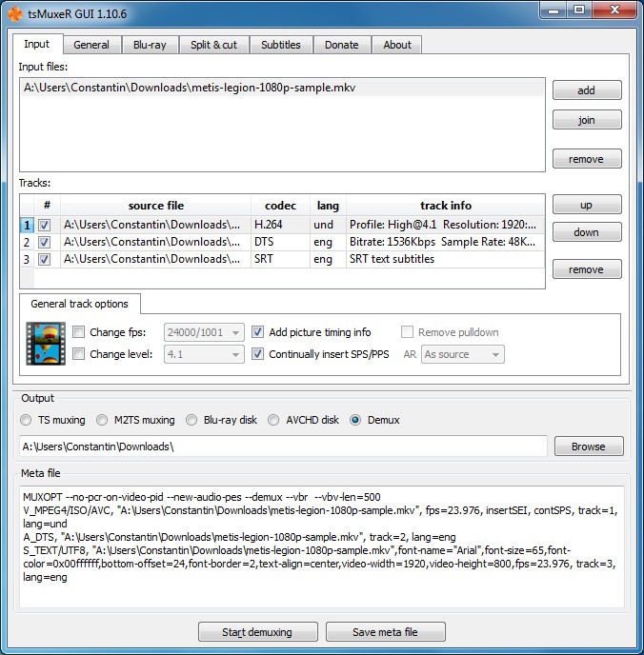Open the Blu-ray tab
Screen dimensions: 644x655
[150, 45]
